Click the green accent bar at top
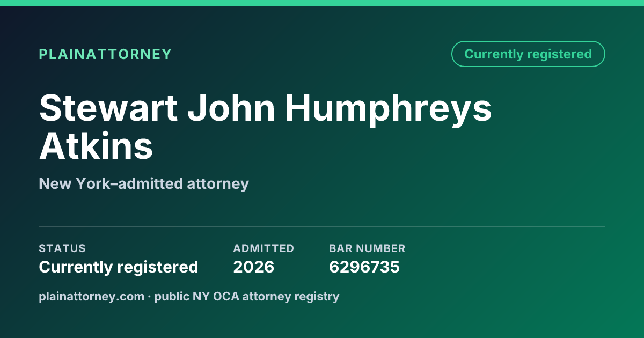This screenshot has height=338, width=644. pos(322,3)
